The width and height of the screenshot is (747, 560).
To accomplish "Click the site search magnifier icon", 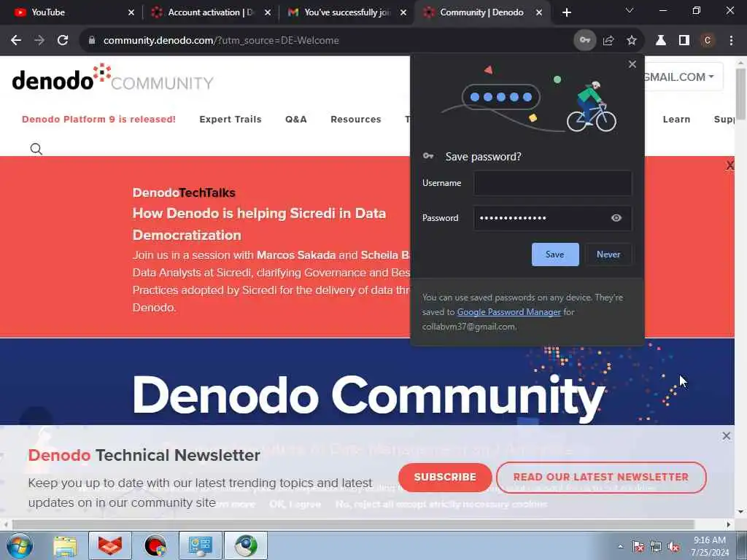I will (x=36, y=149).
